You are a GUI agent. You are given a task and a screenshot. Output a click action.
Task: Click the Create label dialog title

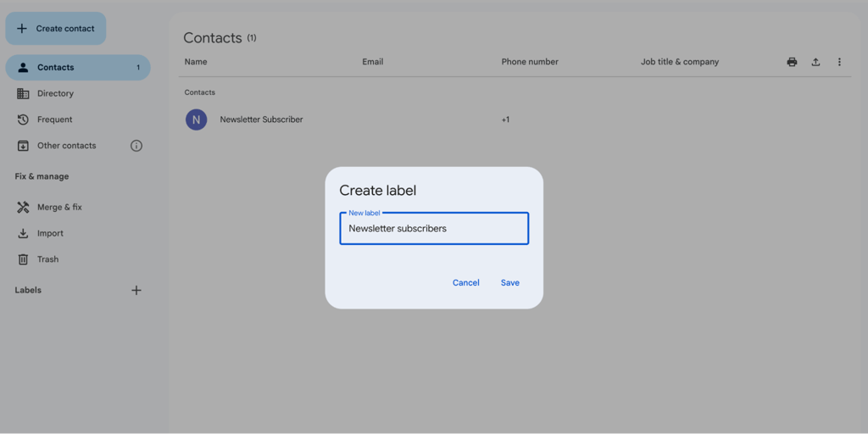[x=377, y=191]
